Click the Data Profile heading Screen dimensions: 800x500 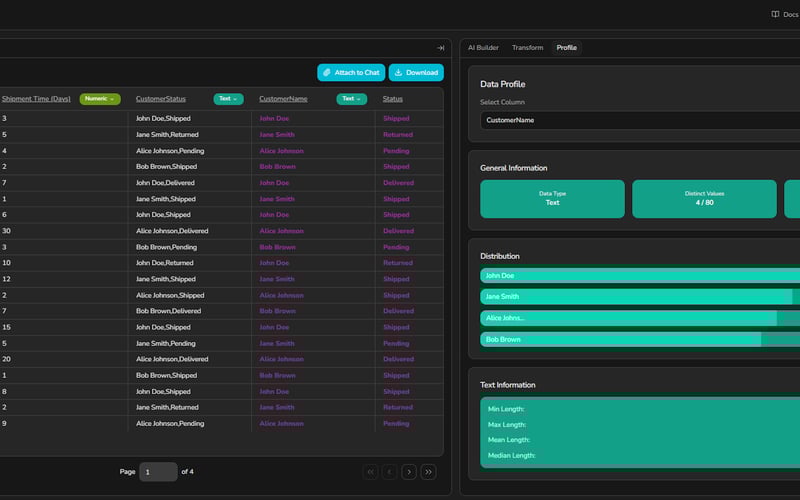click(x=503, y=84)
